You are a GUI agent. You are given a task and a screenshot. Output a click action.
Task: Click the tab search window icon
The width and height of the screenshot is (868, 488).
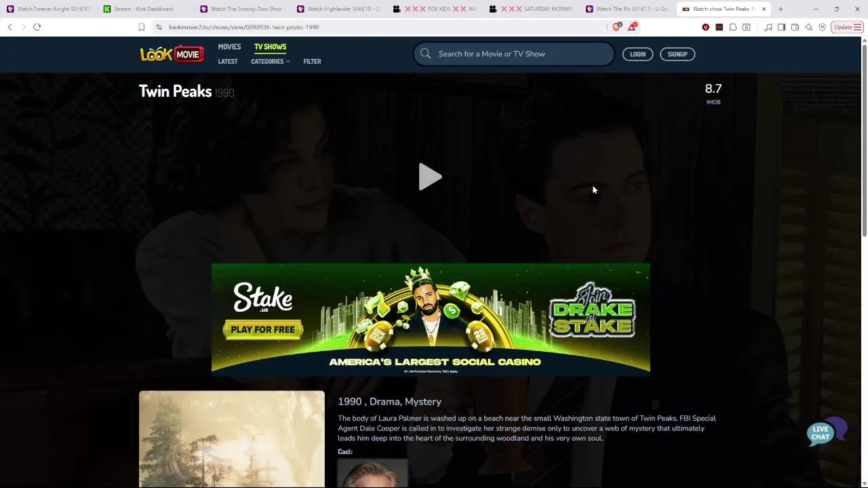[x=747, y=27]
